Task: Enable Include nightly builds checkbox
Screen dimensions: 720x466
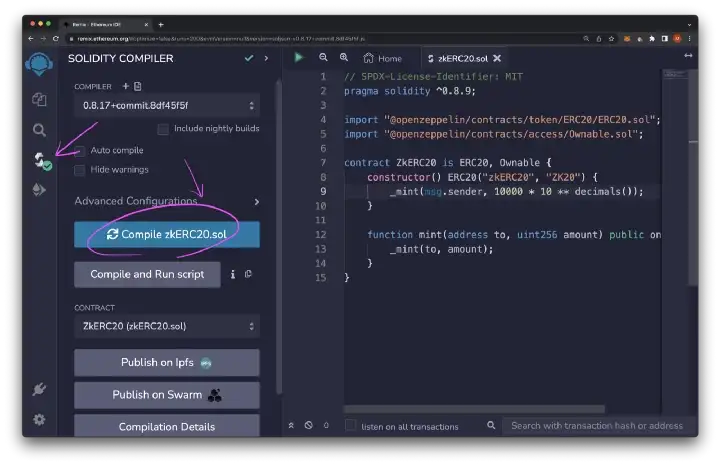Action: [163, 129]
